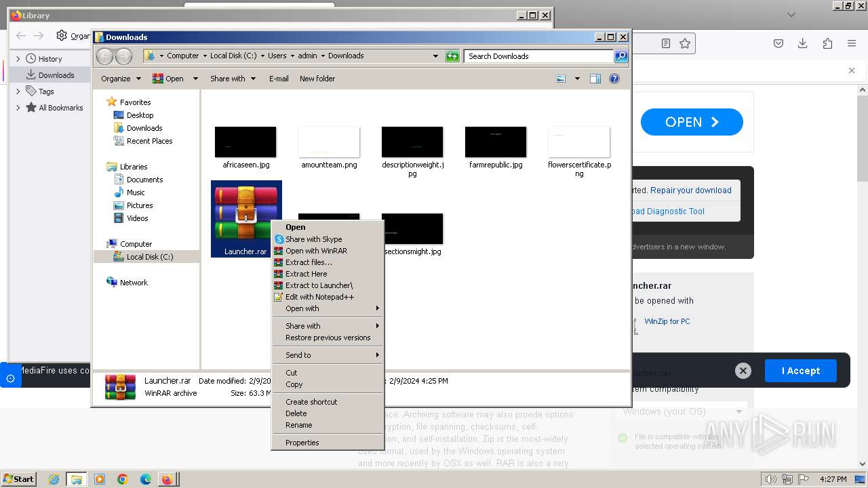868x488 pixels.
Task: Expand the Send to submenu
Action: [x=328, y=355]
